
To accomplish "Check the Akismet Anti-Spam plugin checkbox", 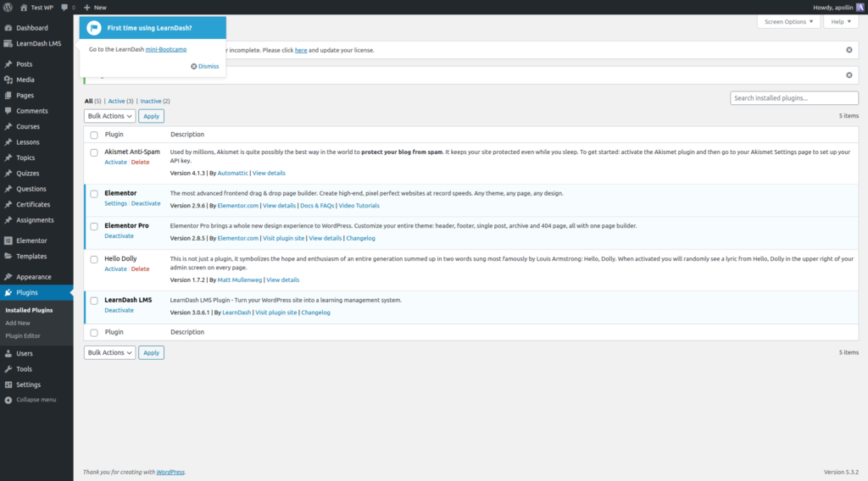I will pos(94,152).
